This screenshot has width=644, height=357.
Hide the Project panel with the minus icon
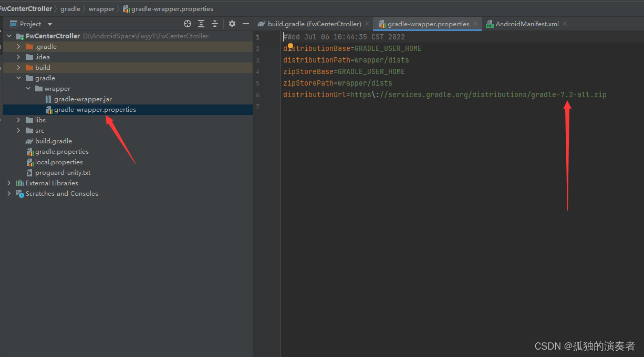pos(246,24)
